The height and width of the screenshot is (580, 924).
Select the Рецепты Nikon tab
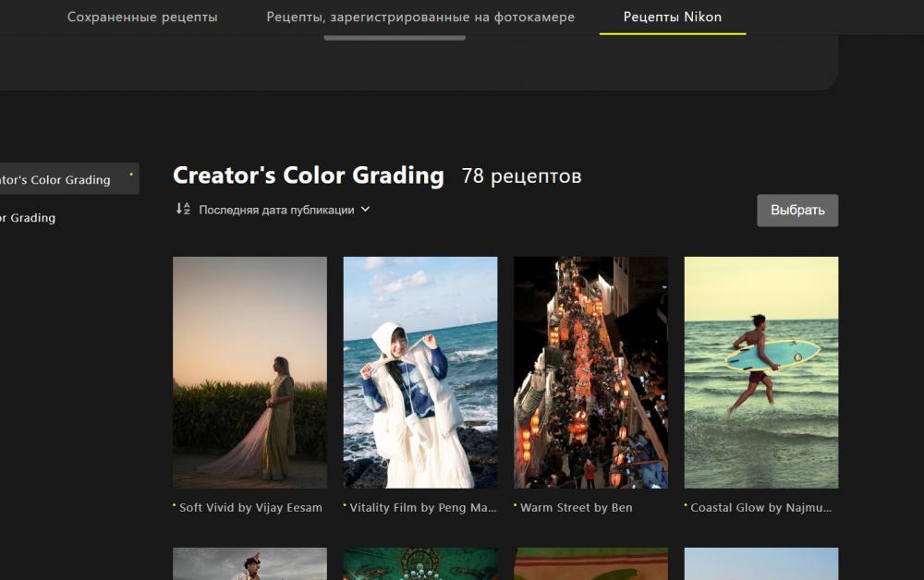click(x=673, y=17)
